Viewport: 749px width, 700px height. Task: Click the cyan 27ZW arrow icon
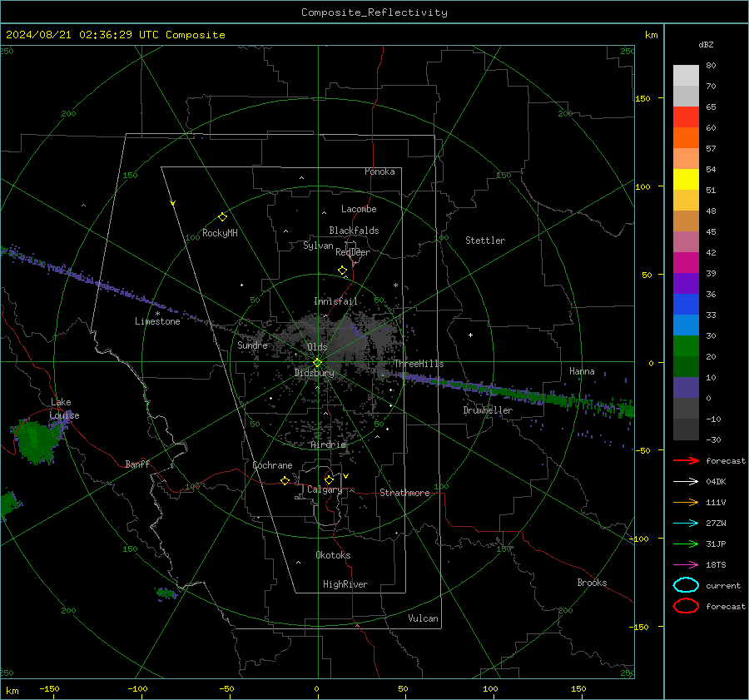[686, 524]
